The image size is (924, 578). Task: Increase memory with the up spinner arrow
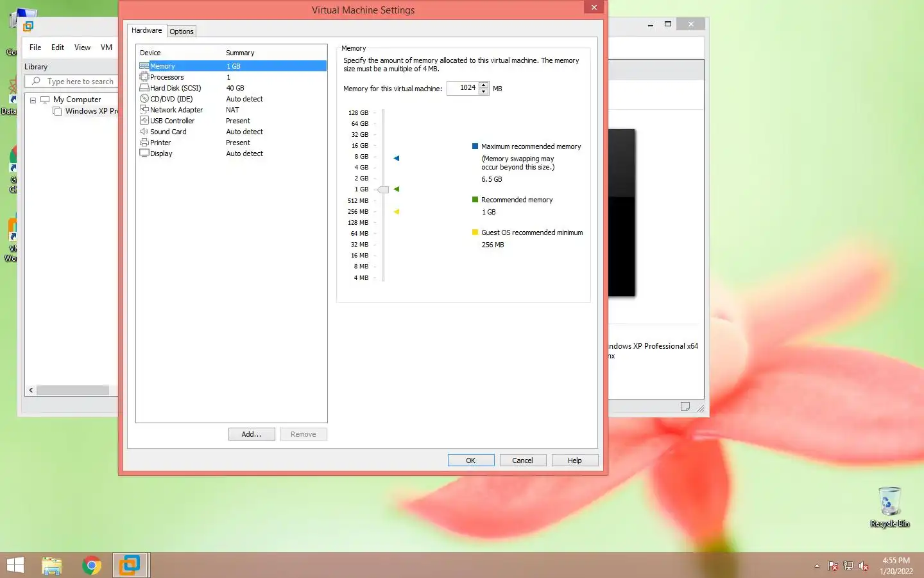click(484, 85)
